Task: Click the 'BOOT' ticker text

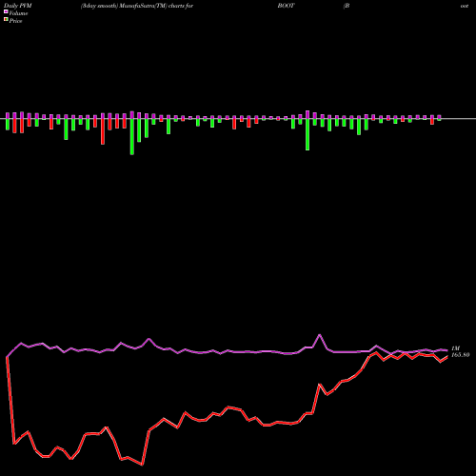Action: pos(286,6)
